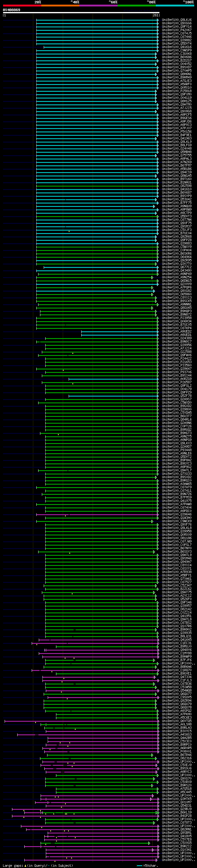Select the UniRef100_Q39958 label
The image size is (197, 868).
click(x=177, y=531)
